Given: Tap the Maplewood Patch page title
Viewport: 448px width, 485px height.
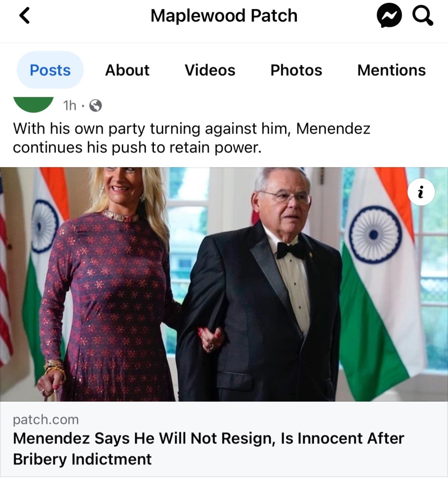Looking at the screenshot, I should 224,16.
